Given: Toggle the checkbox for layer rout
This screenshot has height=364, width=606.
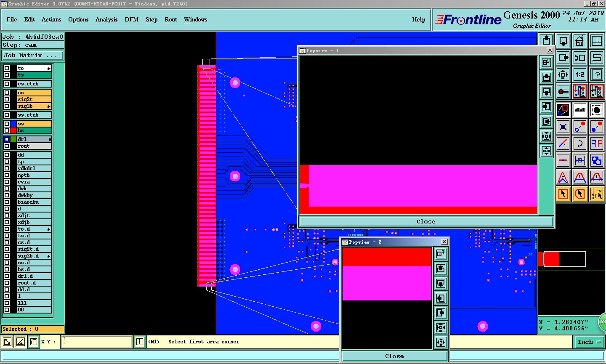Looking at the screenshot, I should click(x=7, y=146).
